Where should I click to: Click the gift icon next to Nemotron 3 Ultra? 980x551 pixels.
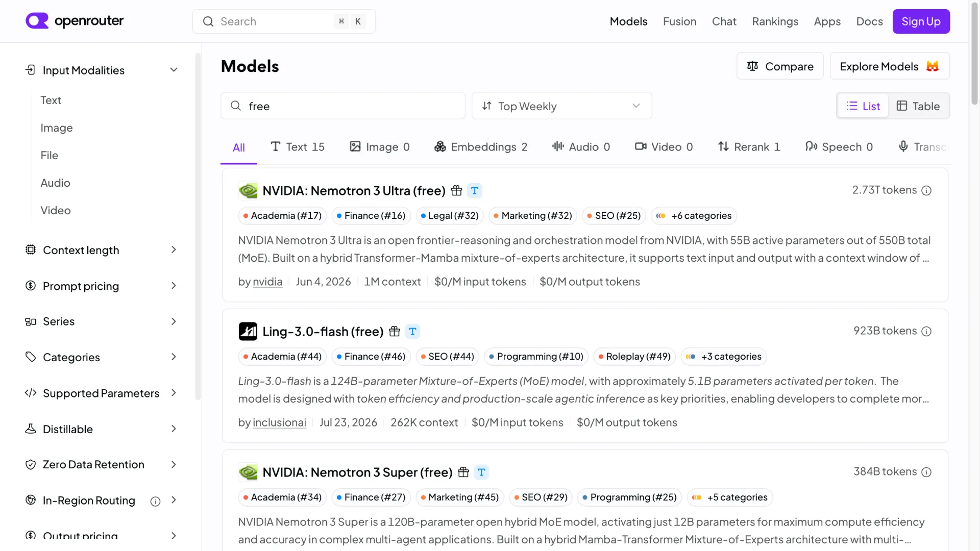click(456, 190)
